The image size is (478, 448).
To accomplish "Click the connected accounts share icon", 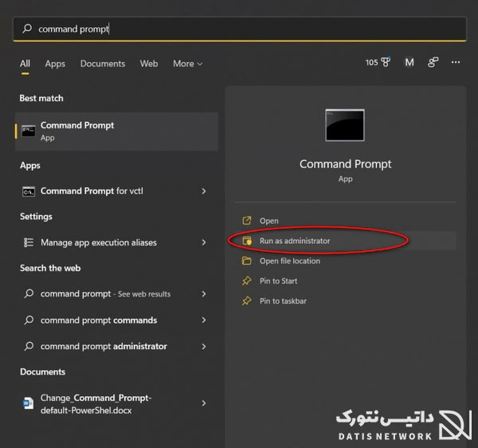I will (x=433, y=62).
